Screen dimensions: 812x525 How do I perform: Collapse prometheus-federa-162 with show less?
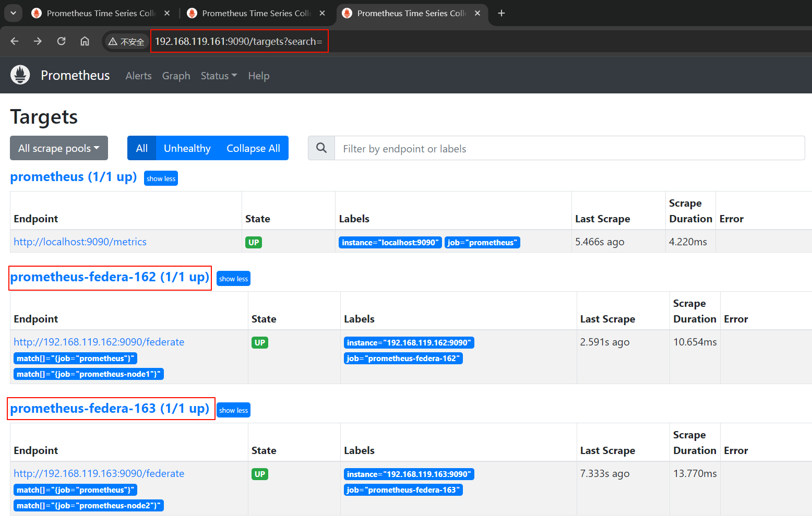point(233,279)
